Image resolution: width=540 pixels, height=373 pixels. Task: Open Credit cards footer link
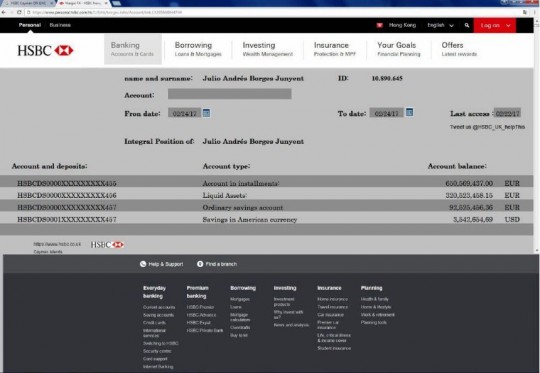point(154,322)
